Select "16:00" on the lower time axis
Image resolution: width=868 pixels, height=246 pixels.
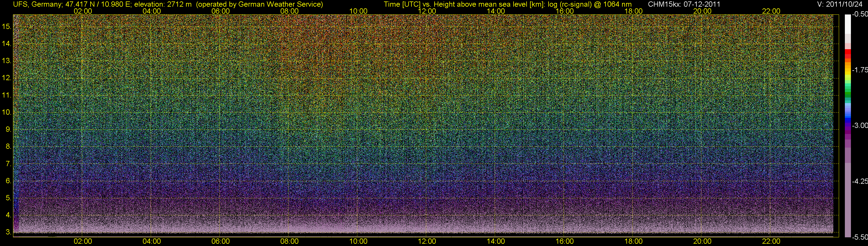[565, 241]
